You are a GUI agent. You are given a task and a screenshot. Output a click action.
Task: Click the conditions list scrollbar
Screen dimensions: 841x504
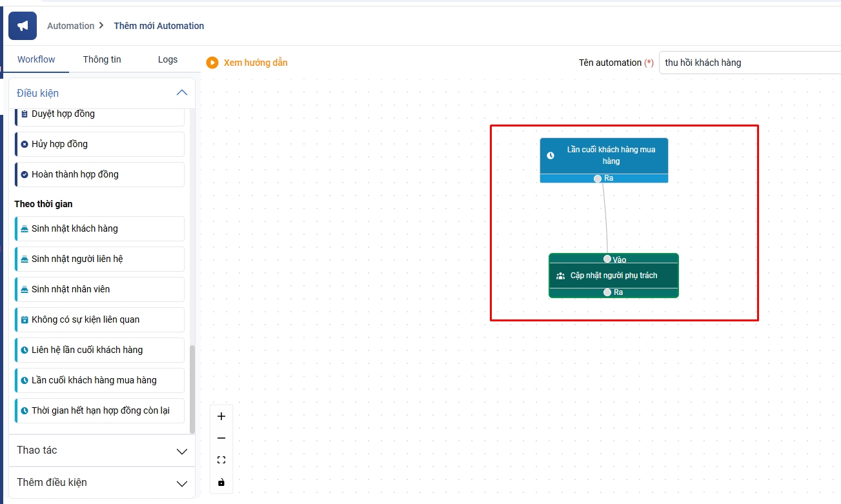click(192, 387)
